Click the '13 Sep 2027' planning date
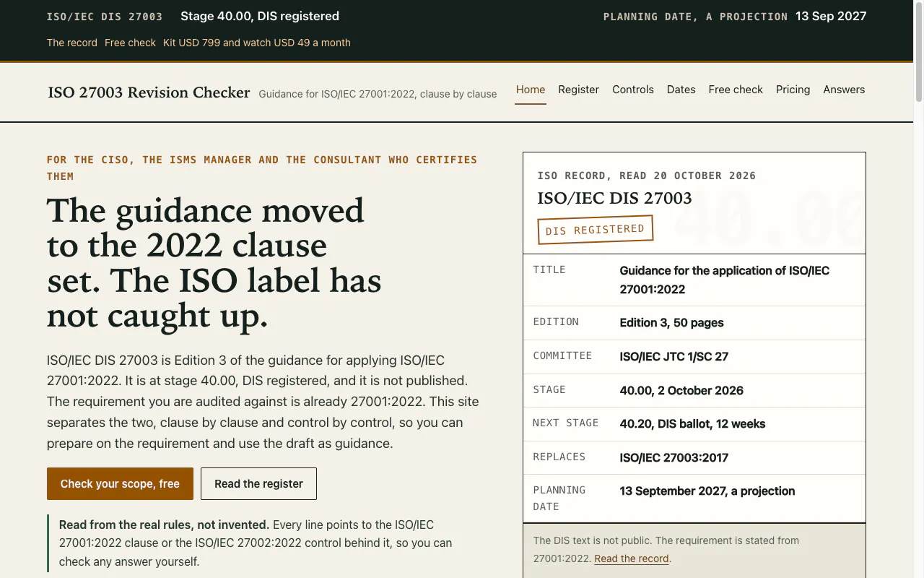The width and height of the screenshot is (924, 578). pos(831,16)
